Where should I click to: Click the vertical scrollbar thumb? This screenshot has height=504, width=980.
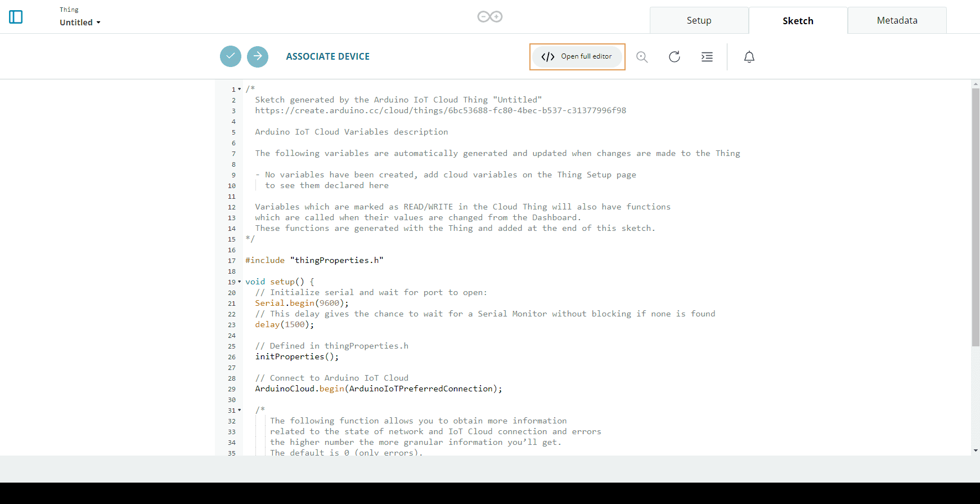(x=975, y=217)
